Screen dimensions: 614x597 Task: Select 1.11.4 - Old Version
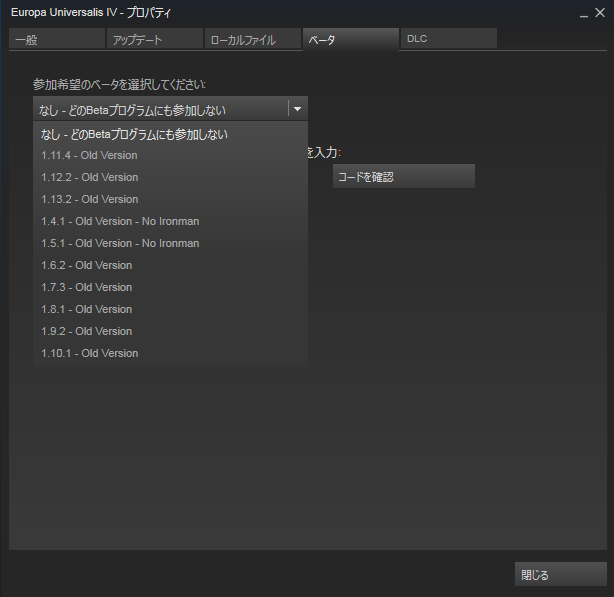point(170,155)
